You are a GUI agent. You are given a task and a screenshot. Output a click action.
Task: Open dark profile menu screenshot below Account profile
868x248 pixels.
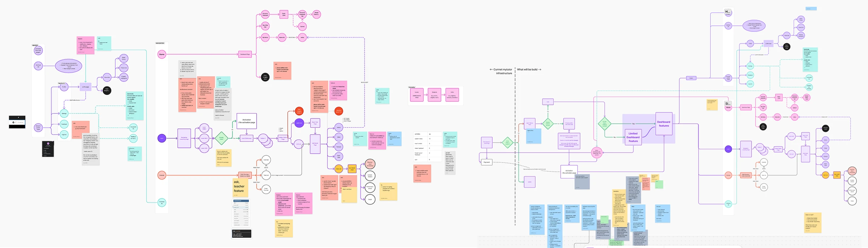tap(48, 149)
